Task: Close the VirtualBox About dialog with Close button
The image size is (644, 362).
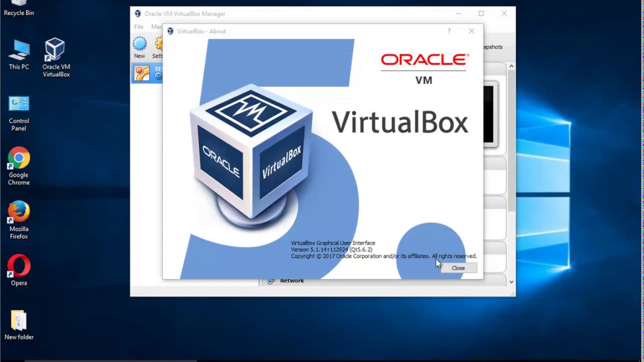Action: 458,268
